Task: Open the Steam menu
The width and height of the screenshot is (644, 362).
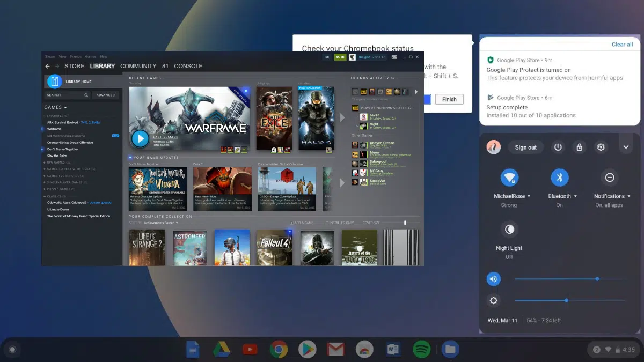Action: pyautogui.click(x=50, y=56)
